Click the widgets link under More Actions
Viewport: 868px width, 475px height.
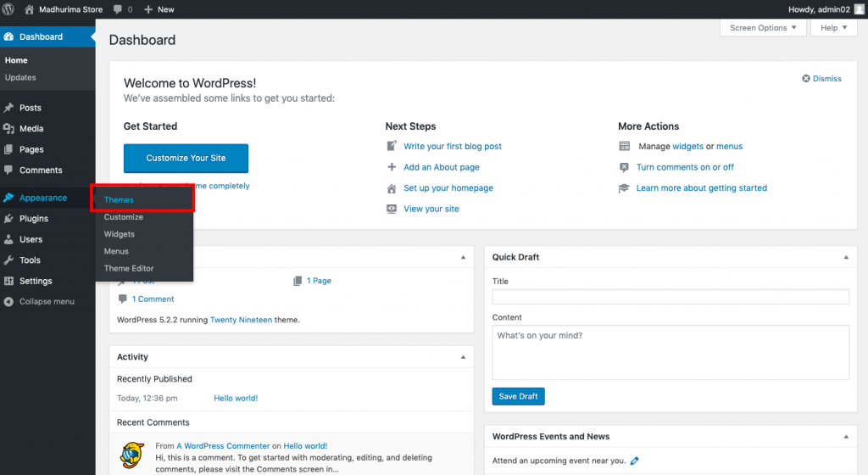pos(687,146)
